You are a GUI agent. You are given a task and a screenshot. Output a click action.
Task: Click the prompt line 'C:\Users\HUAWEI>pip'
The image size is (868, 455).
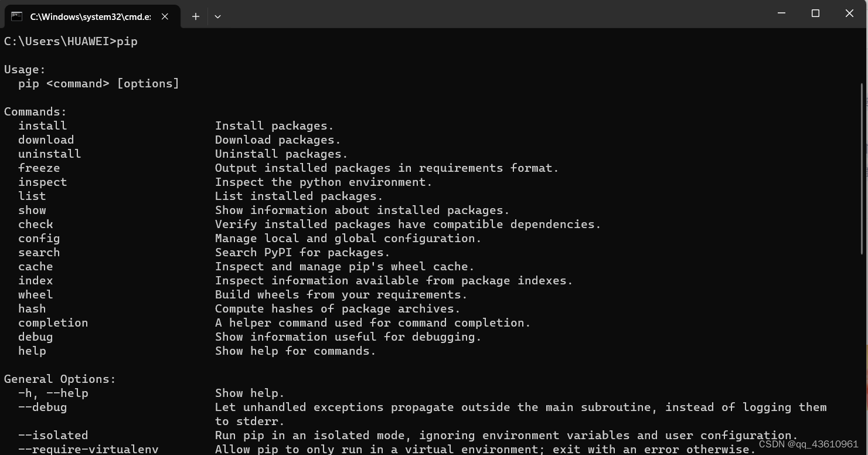70,41
